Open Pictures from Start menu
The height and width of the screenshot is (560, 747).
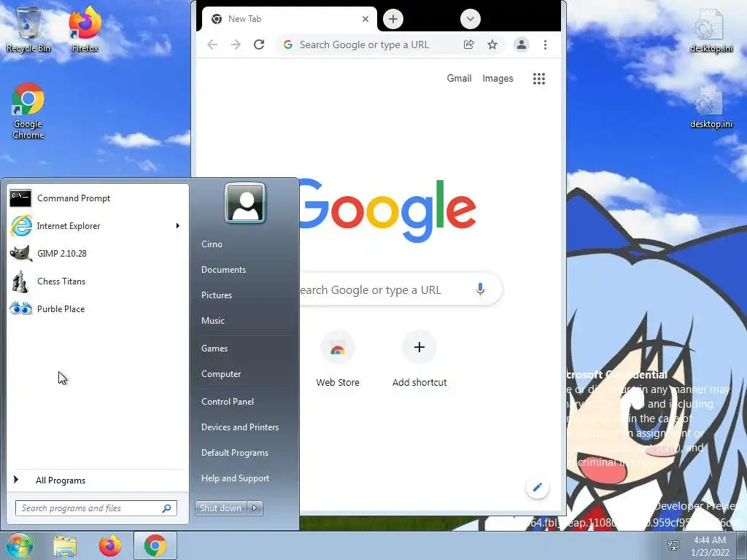pyautogui.click(x=216, y=295)
